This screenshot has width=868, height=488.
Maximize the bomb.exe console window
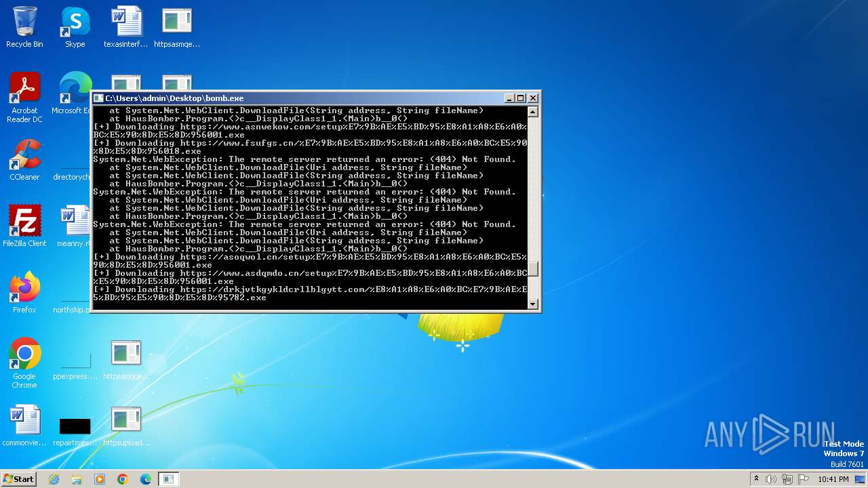pos(521,98)
